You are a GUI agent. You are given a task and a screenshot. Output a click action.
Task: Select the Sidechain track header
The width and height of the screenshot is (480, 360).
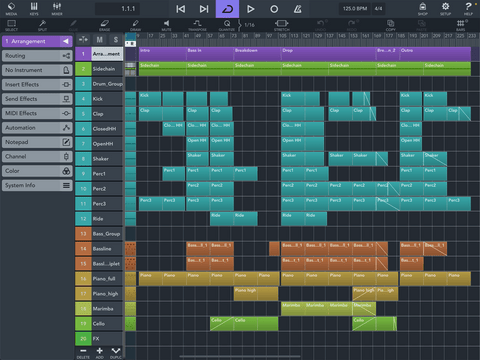pyautogui.click(x=107, y=69)
